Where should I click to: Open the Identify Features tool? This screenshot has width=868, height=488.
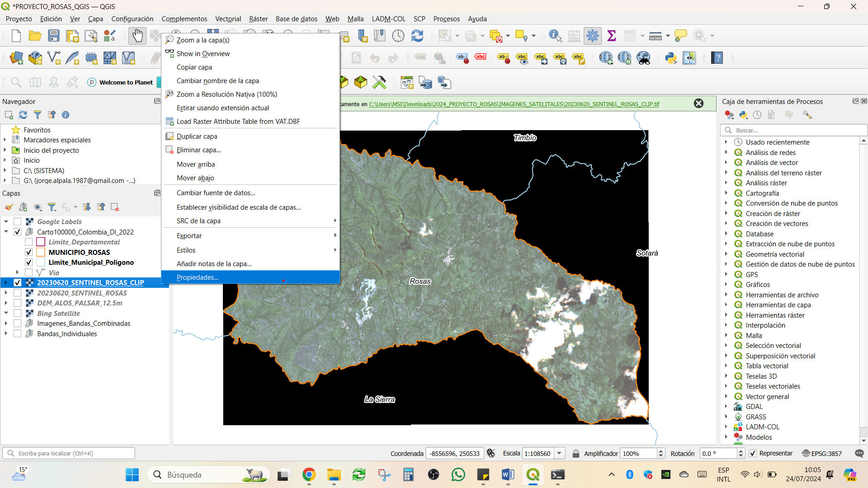tap(555, 36)
